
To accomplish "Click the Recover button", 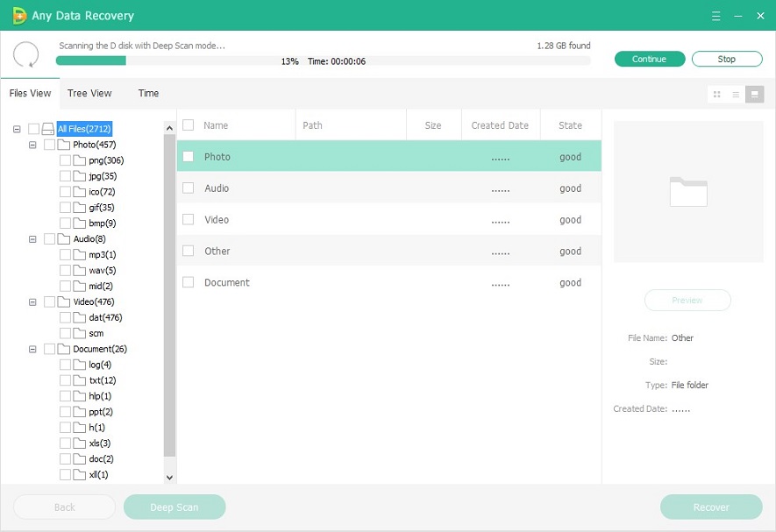I will tap(711, 507).
